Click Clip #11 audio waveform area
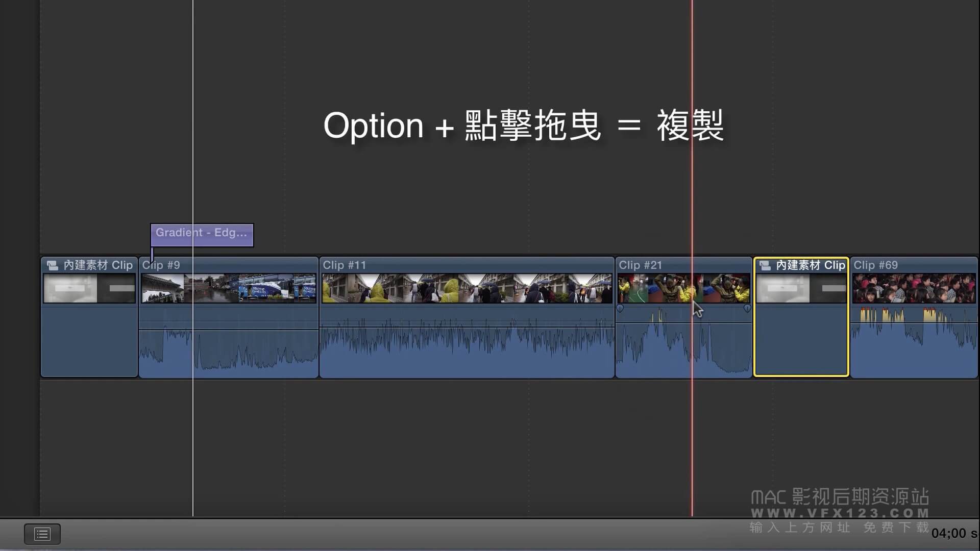The width and height of the screenshot is (980, 551). coord(467,341)
